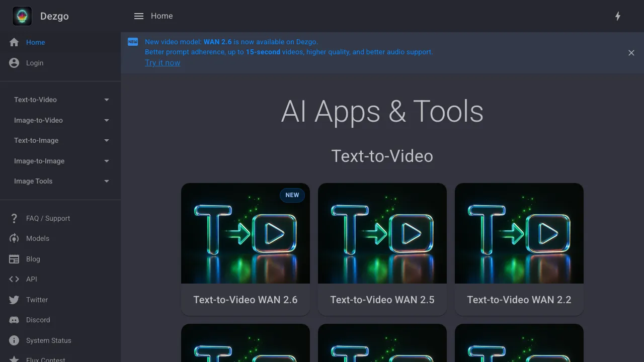The image size is (644, 362).
Task: Click the API code brackets icon
Action: point(14,279)
